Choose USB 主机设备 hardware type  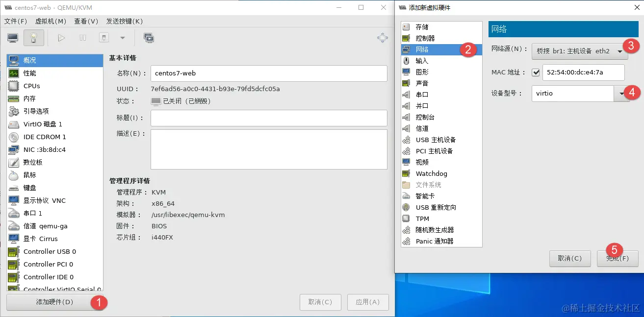[441, 140]
